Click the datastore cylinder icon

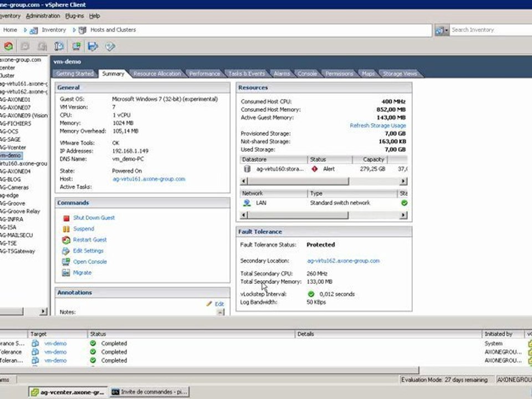247,169
